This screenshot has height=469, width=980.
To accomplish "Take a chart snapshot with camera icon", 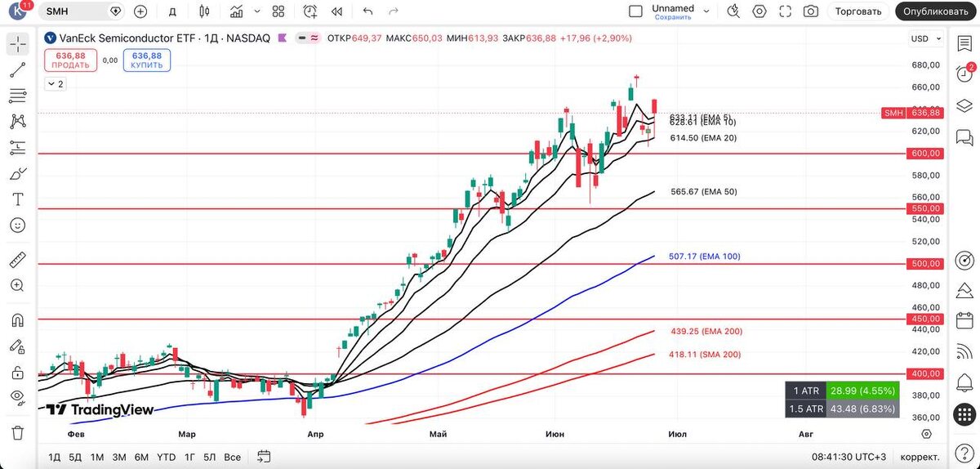I will tap(811, 11).
